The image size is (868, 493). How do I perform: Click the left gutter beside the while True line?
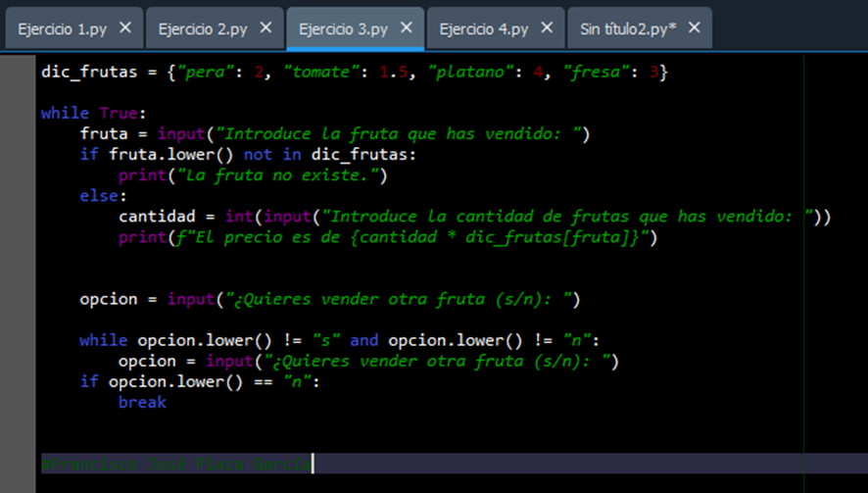click(x=18, y=114)
